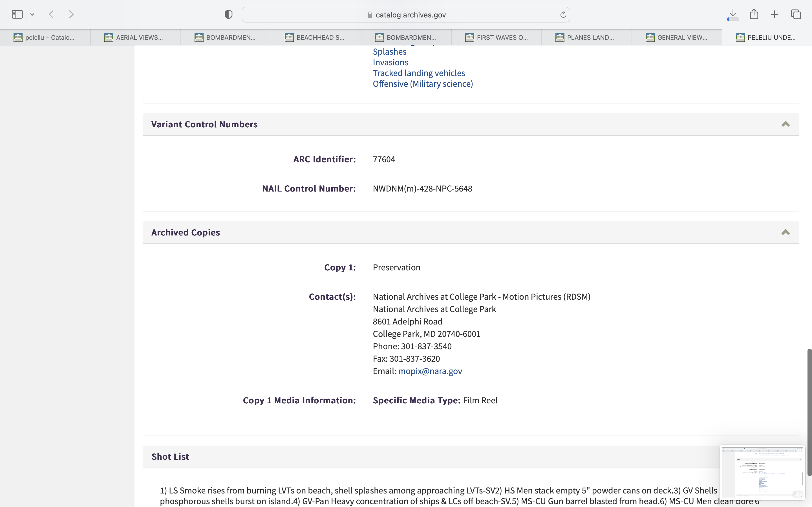Collapse the Archived Copies section
The image size is (812, 507).
(785, 232)
